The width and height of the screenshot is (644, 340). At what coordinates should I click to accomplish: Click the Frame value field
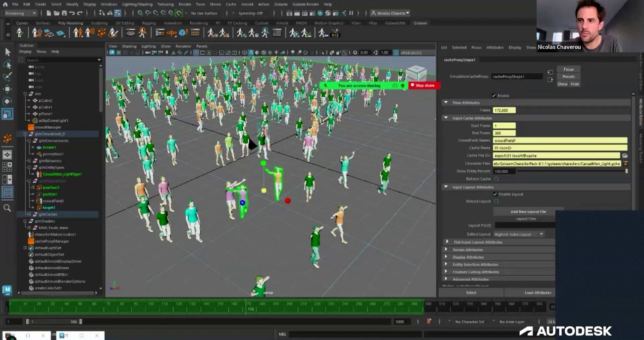504,110
